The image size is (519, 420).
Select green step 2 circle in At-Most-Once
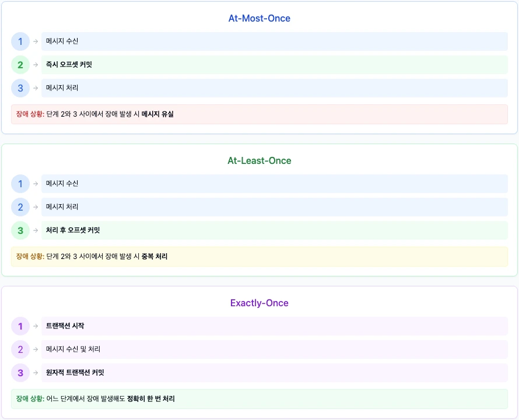[20, 65]
